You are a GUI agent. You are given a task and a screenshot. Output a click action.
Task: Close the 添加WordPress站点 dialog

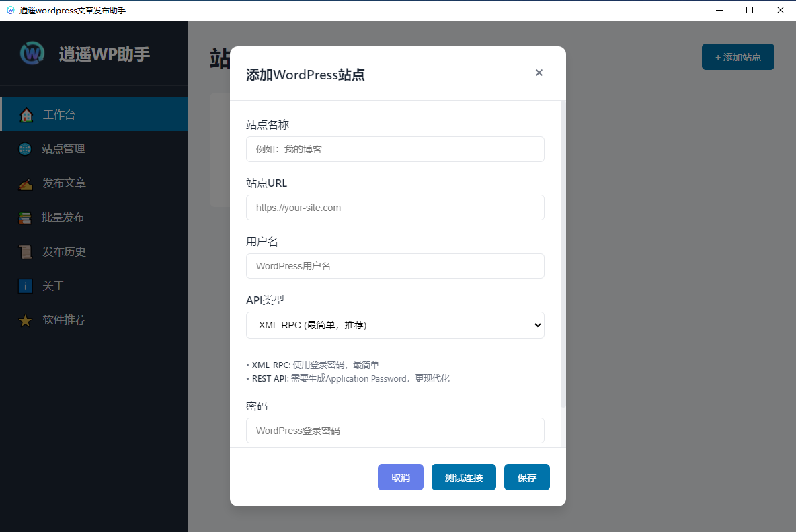539,73
